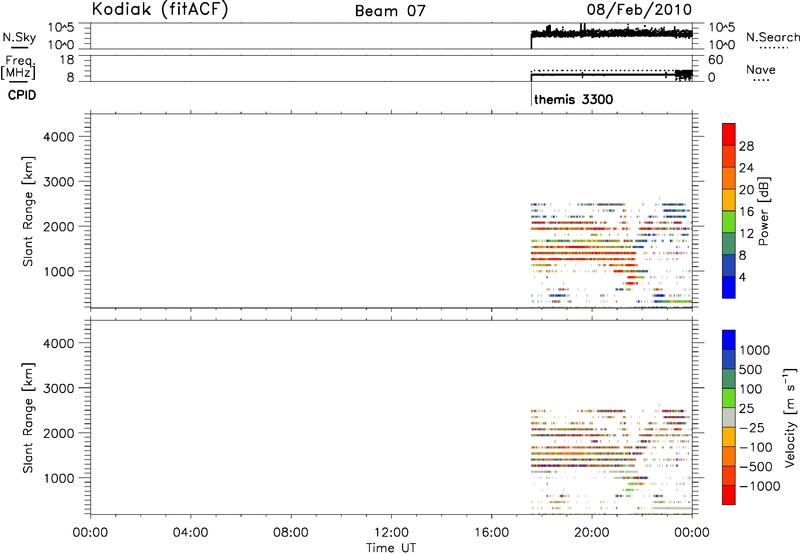Click the 28 dB colorbar tick label
This screenshot has width=800, height=554.
(746, 146)
